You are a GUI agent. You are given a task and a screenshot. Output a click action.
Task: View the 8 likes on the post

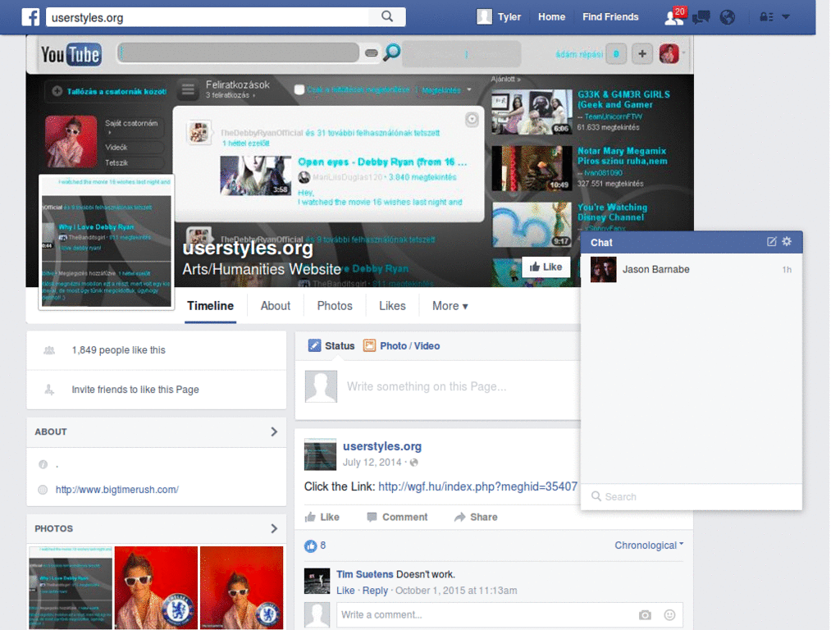315,546
